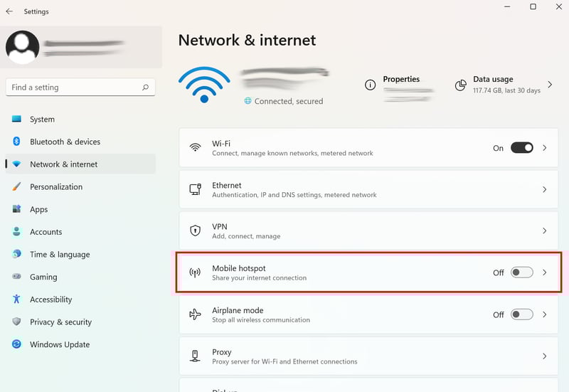The image size is (569, 392).
Task: Turn off the Wi-Fi toggle
Action: (x=522, y=148)
